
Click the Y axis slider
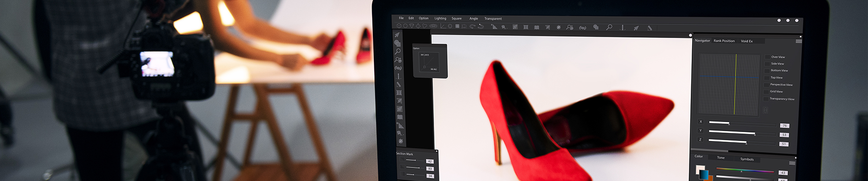(742, 132)
